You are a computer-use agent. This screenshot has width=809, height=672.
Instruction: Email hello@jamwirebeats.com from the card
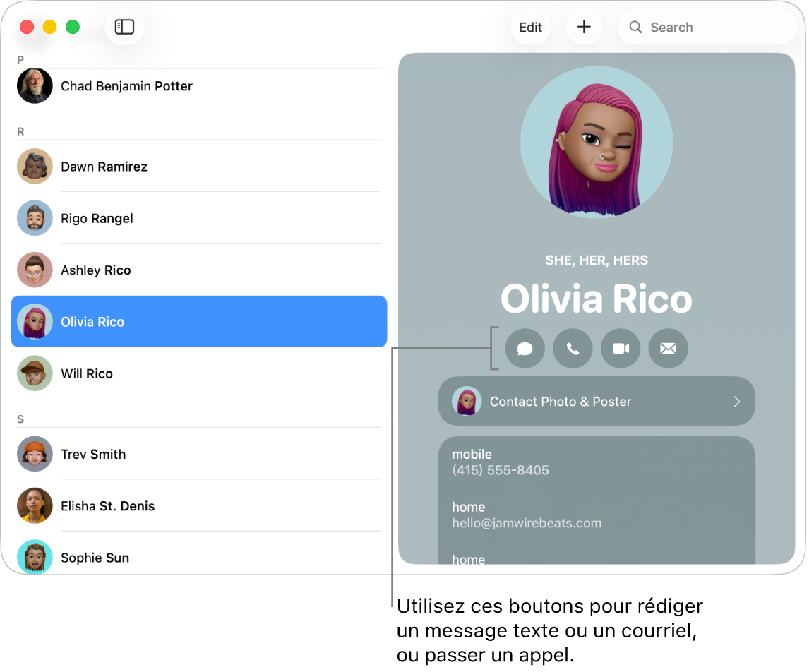click(527, 522)
